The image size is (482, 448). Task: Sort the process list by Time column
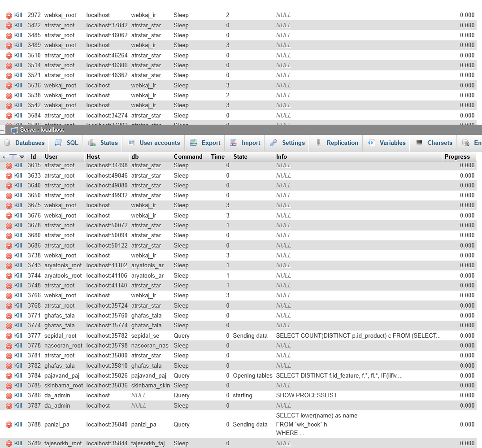pos(218,157)
